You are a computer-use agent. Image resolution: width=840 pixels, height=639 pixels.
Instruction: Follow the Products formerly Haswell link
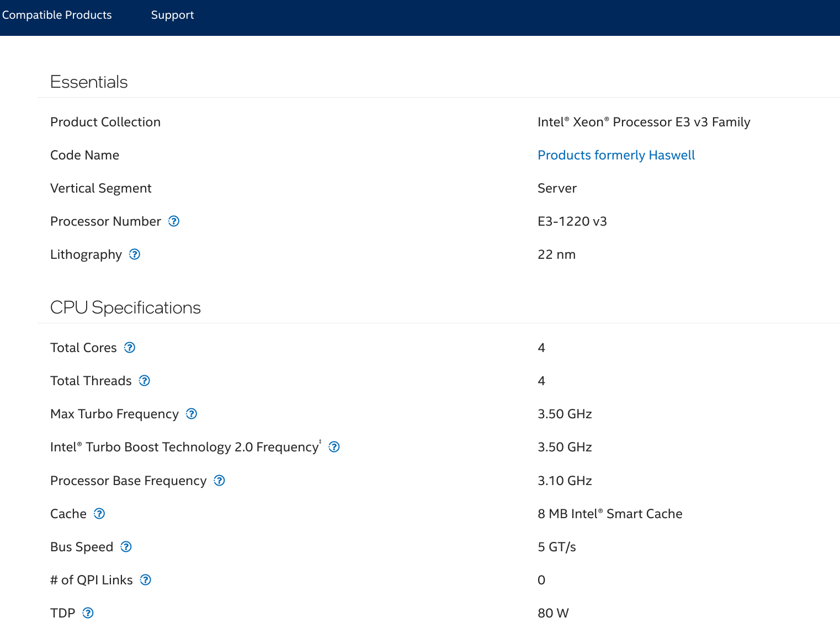point(616,155)
